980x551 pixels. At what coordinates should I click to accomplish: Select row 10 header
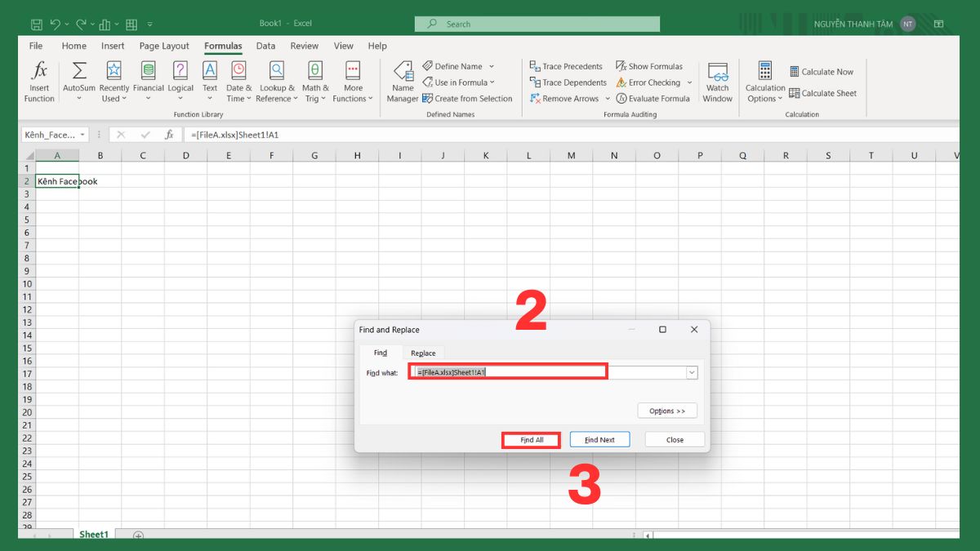pyautogui.click(x=27, y=284)
